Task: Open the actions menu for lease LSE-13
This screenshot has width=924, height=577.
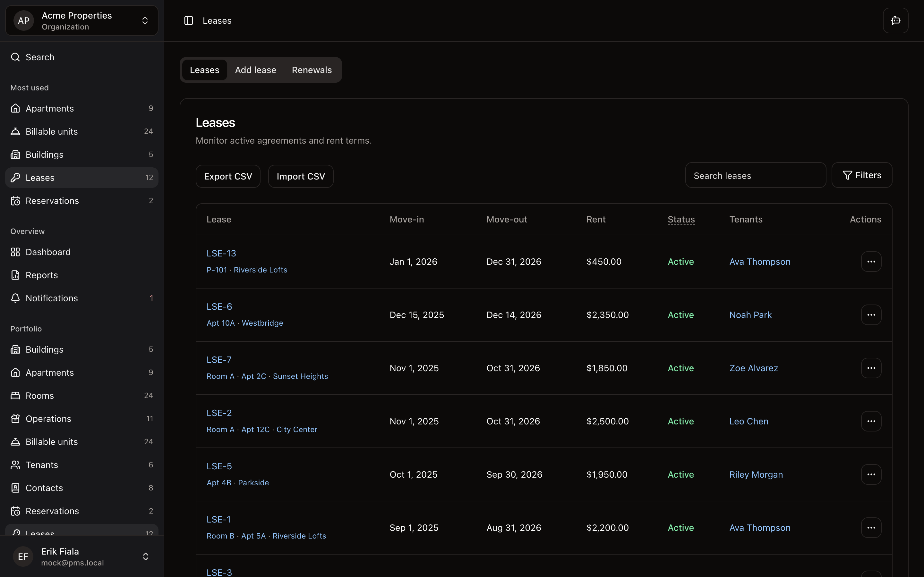Action: pos(871,261)
